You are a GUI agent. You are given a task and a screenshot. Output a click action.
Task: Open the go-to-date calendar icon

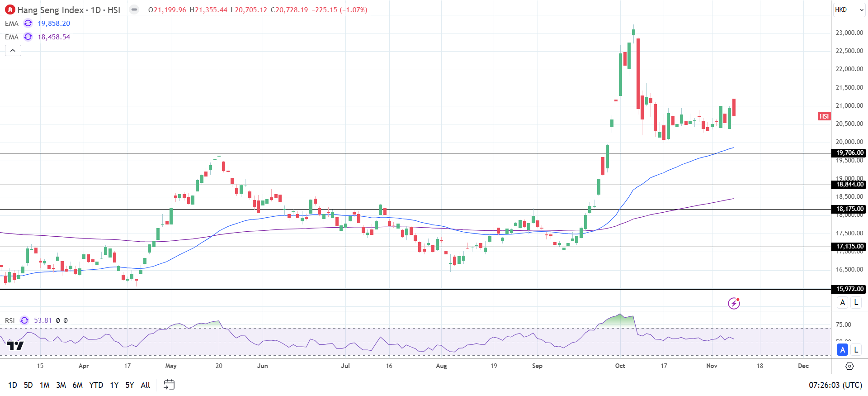click(169, 385)
